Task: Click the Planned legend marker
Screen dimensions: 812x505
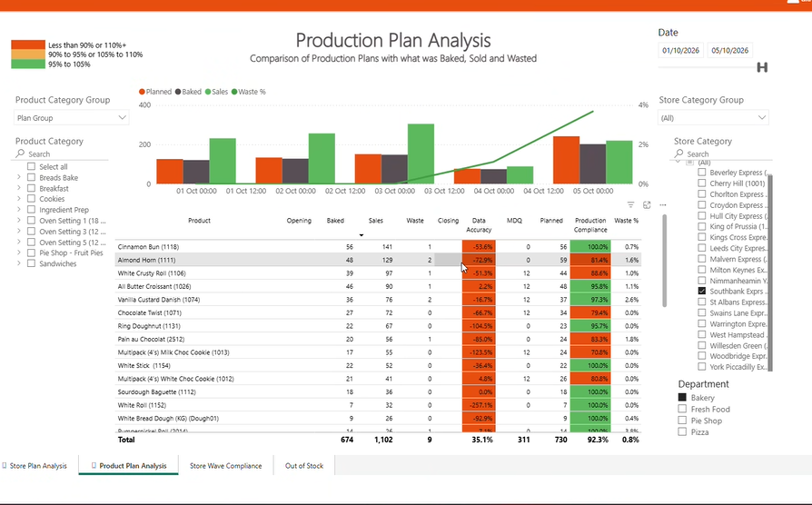Action: pos(142,92)
